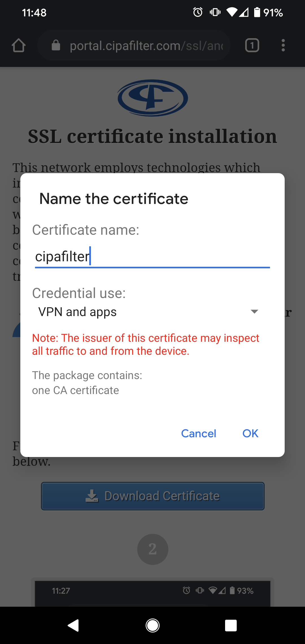305x644 pixels.
Task: Tap the Wi-Fi icon in the status bar
Action: (x=232, y=12)
